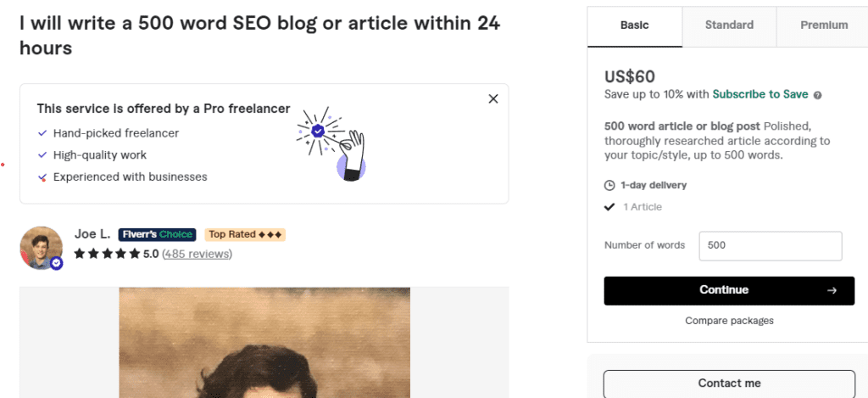868x398 pixels.
Task: Open the 485 reviews link
Action: click(197, 254)
